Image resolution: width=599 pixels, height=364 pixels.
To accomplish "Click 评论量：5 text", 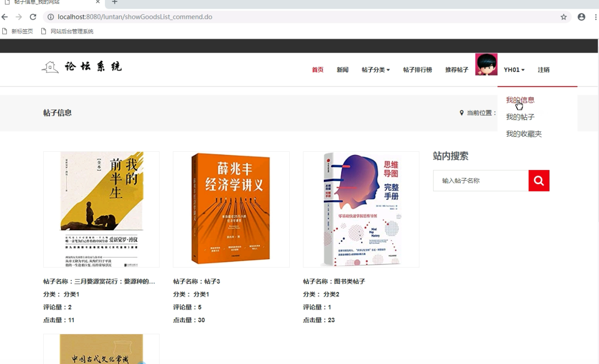I will 187,307.
